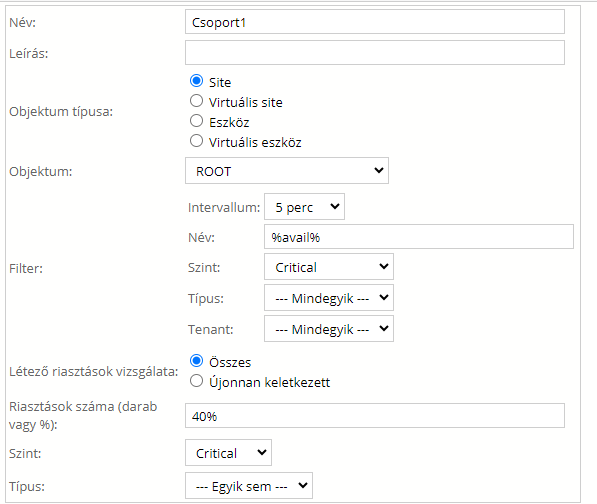This screenshot has width=597, height=504.
Task: Open the Objektum ROOT dropdown
Action: [x=287, y=171]
